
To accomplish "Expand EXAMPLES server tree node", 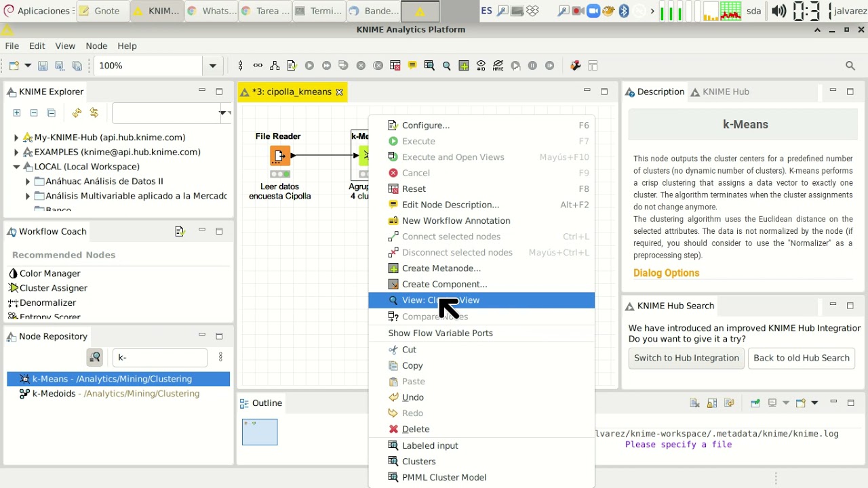I will [16, 152].
